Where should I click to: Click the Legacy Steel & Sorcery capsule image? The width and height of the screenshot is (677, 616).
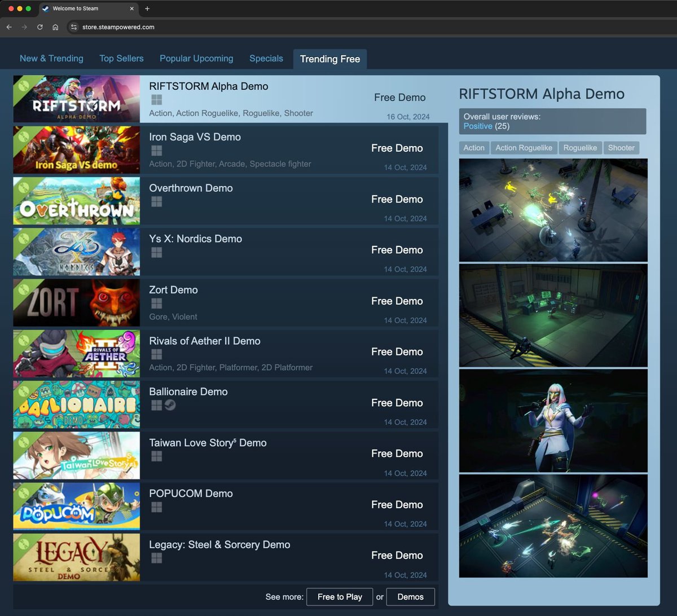[x=77, y=557]
